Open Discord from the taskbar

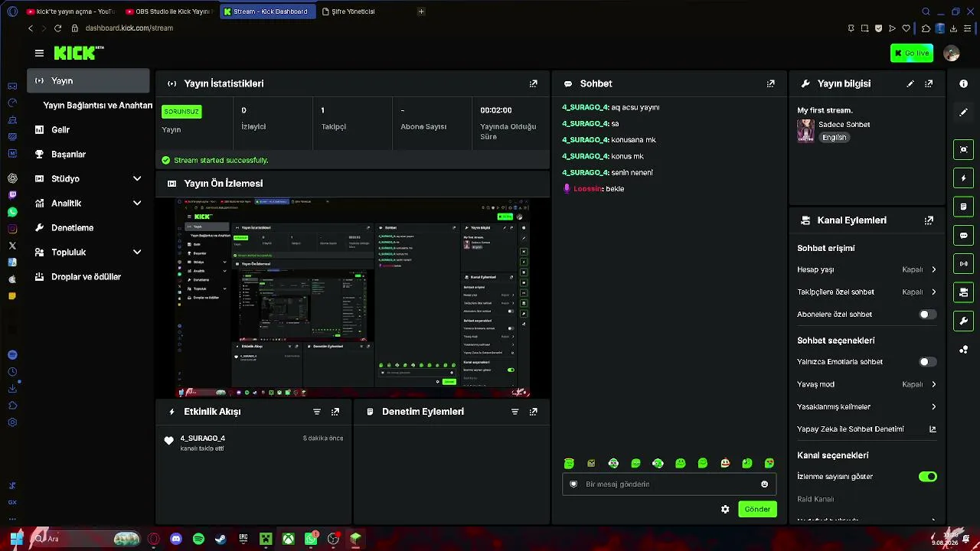tap(176, 539)
